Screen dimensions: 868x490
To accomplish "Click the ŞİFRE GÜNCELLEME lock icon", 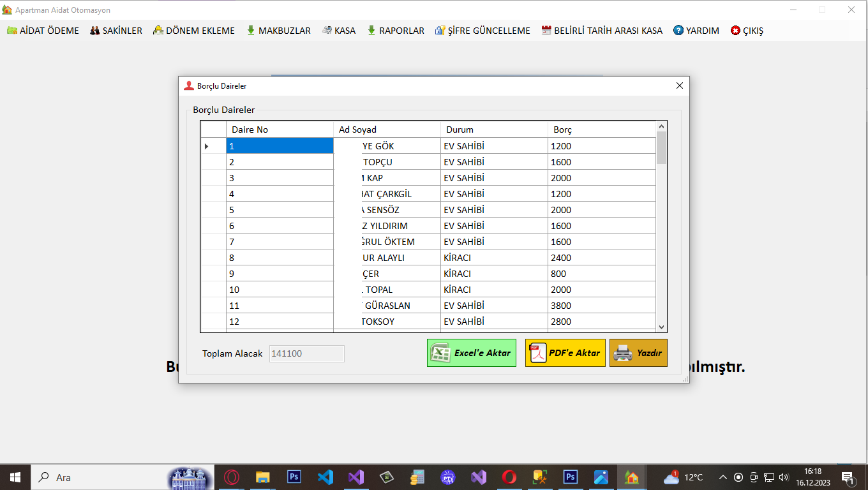I will click(x=440, y=31).
